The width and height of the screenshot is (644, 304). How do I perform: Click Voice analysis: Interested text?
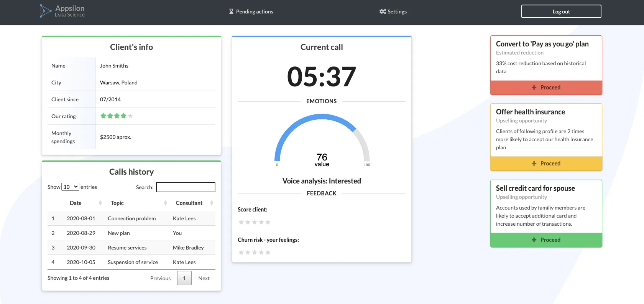322,181
